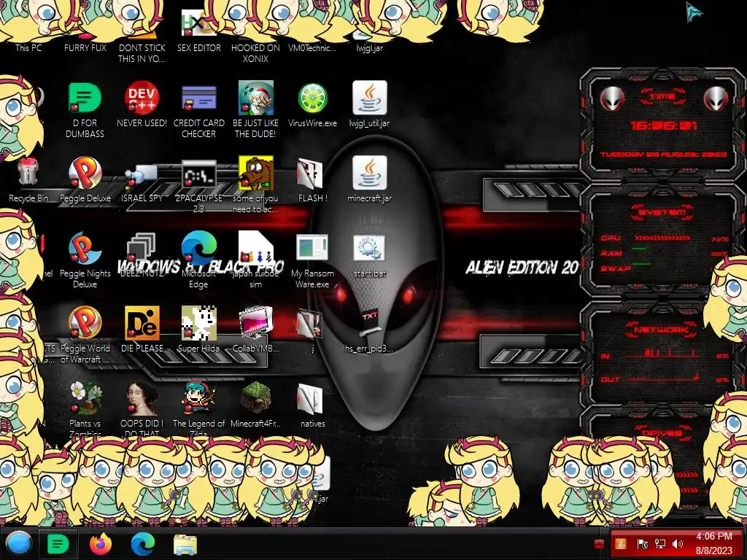Select the dog icon labeled some of you need
The width and height of the screenshot is (747, 560).
tap(256, 172)
